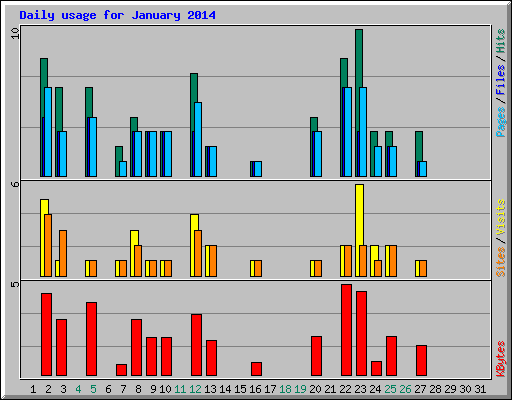Click the '6' middle chart axis value

click(x=15, y=184)
